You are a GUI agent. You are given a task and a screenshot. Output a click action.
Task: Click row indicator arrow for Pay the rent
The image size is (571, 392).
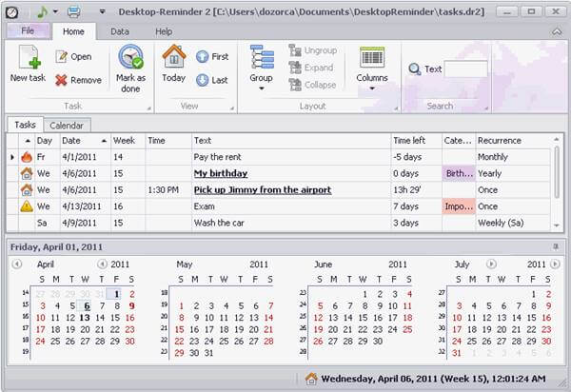12,157
